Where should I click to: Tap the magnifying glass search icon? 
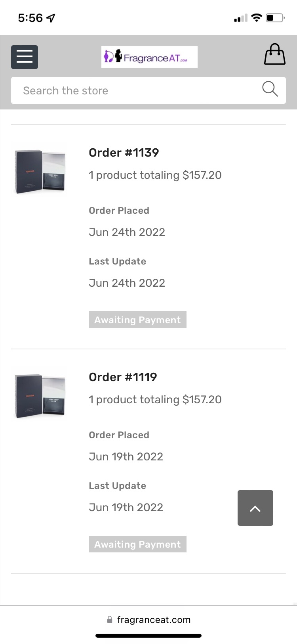[270, 89]
